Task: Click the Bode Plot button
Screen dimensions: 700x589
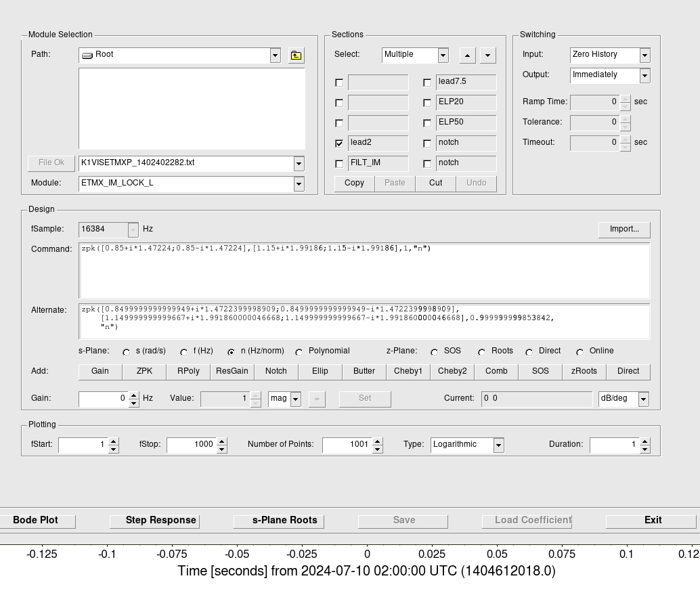Action: pos(36,521)
